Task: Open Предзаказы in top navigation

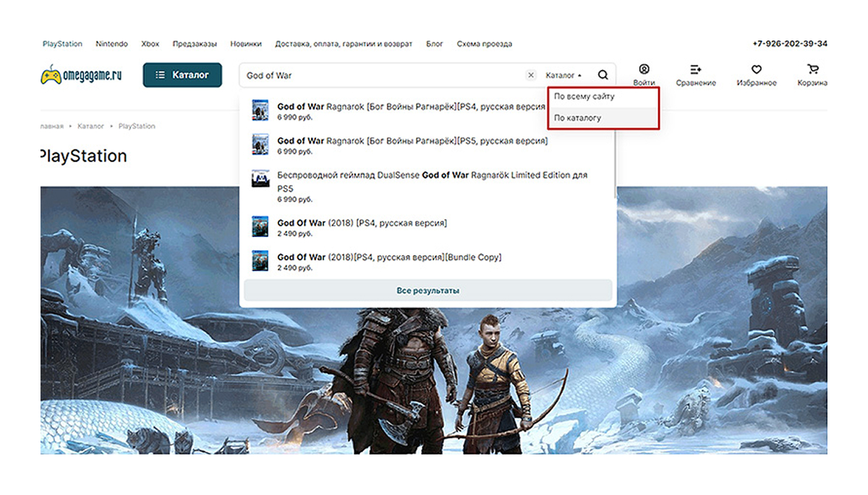Action: point(195,44)
